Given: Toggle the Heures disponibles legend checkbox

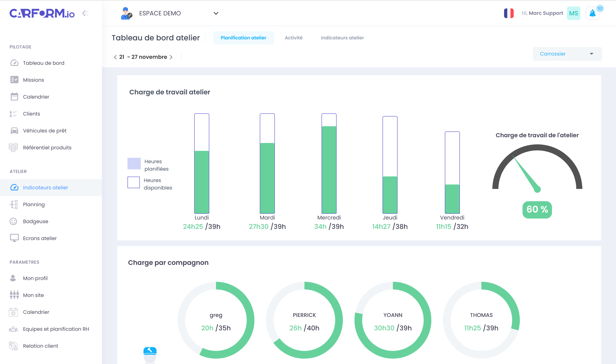Looking at the screenshot, I should click(x=134, y=182).
